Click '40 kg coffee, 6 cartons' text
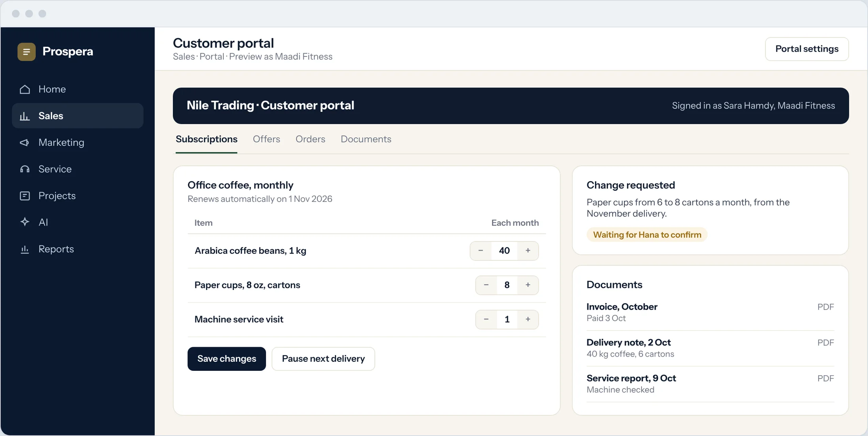 click(x=630, y=354)
